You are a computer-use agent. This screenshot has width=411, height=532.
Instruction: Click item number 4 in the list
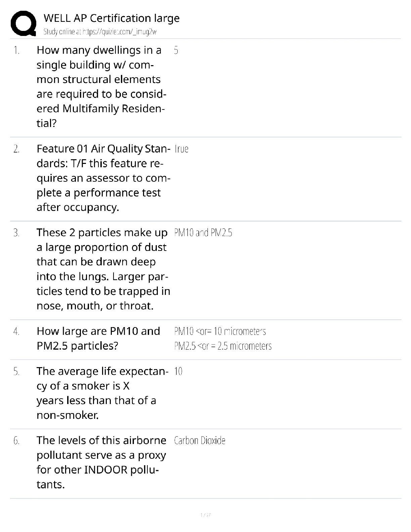(x=16, y=331)
